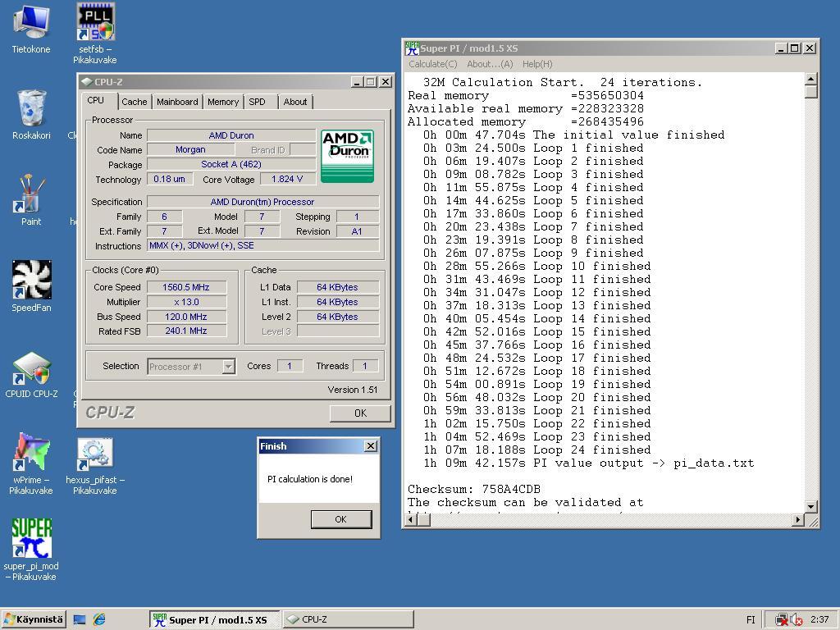Screen dimensions: 840x630
Task: Click the system clock showing 2:37
Action: tap(819, 619)
